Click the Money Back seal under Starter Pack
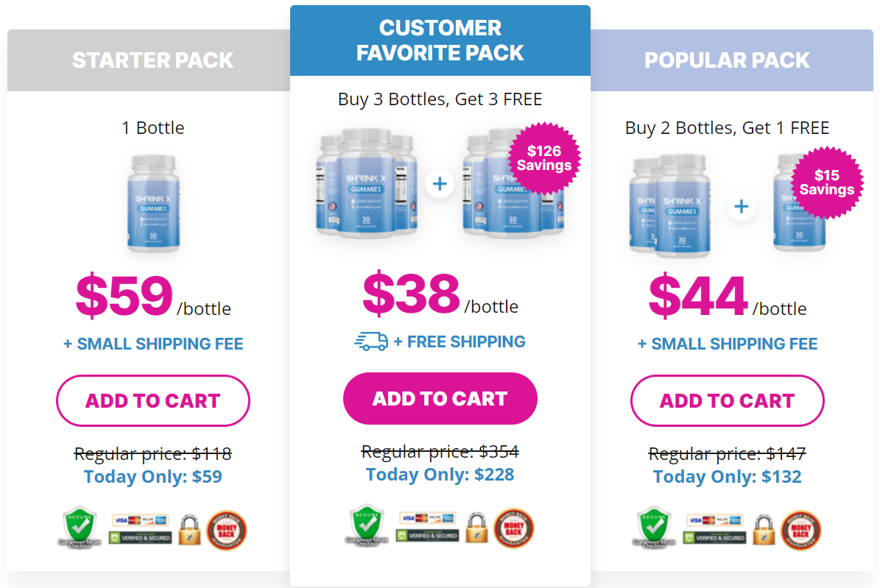880x588 pixels. pyautogui.click(x=226, y=528)
